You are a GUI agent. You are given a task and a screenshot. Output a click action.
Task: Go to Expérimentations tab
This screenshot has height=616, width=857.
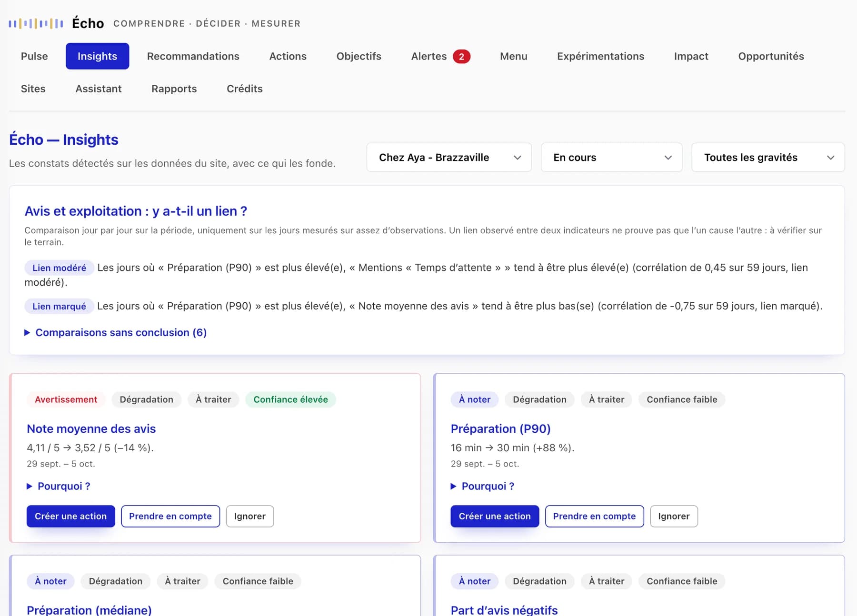click(x=600, y=56)
